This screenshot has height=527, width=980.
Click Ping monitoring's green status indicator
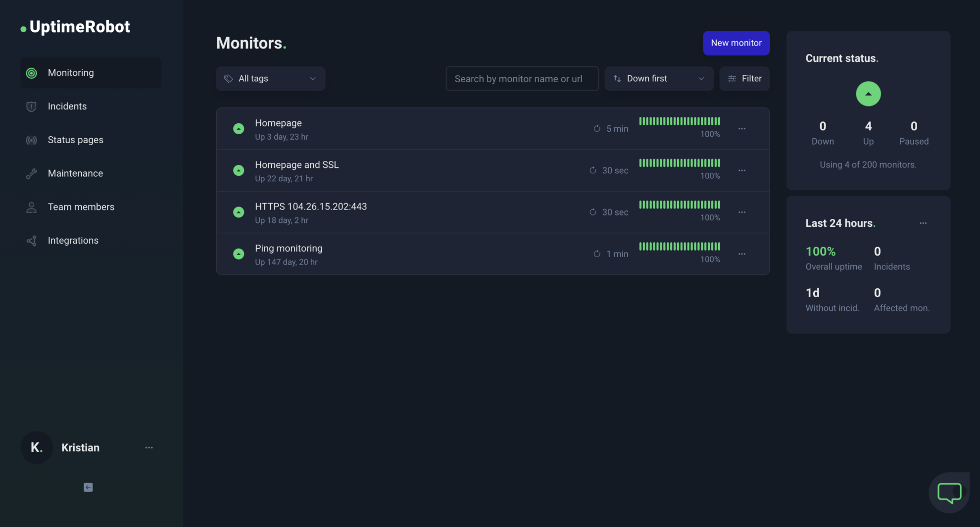tap(238, 254)
